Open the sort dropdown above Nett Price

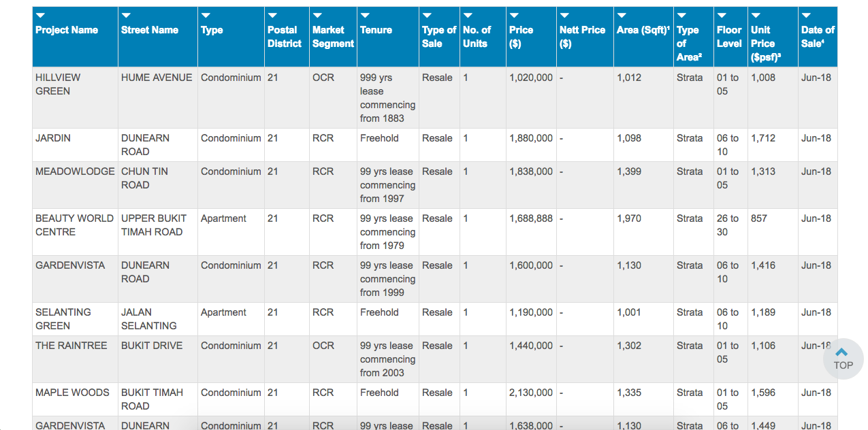pos(564,16)
